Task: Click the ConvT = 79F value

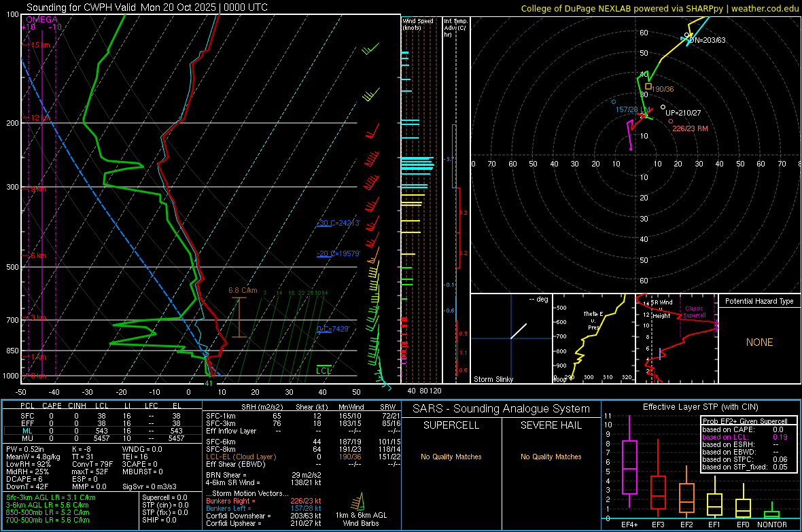Action: (92, 465)
